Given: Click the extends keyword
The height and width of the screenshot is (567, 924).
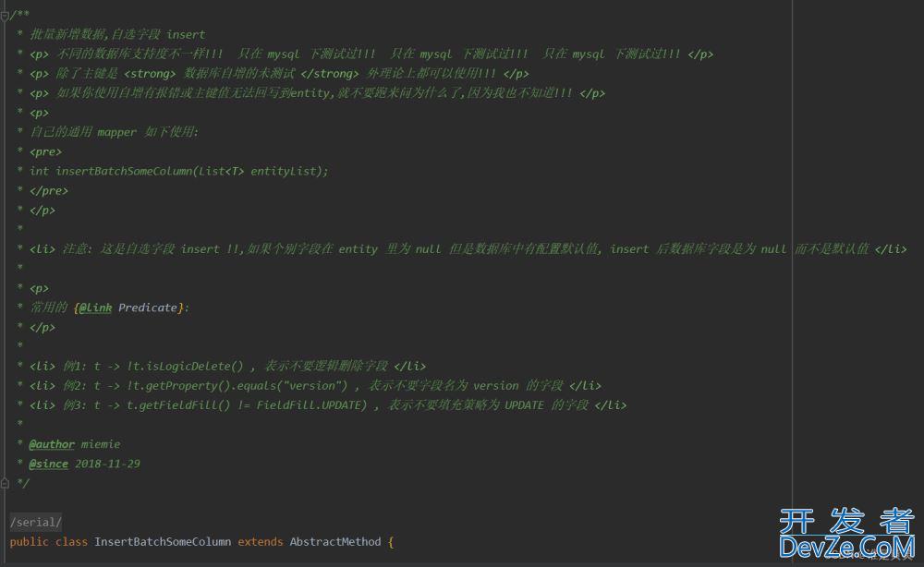Looking at the screenshot, I should pyautogui.click(x=261, y=542).
